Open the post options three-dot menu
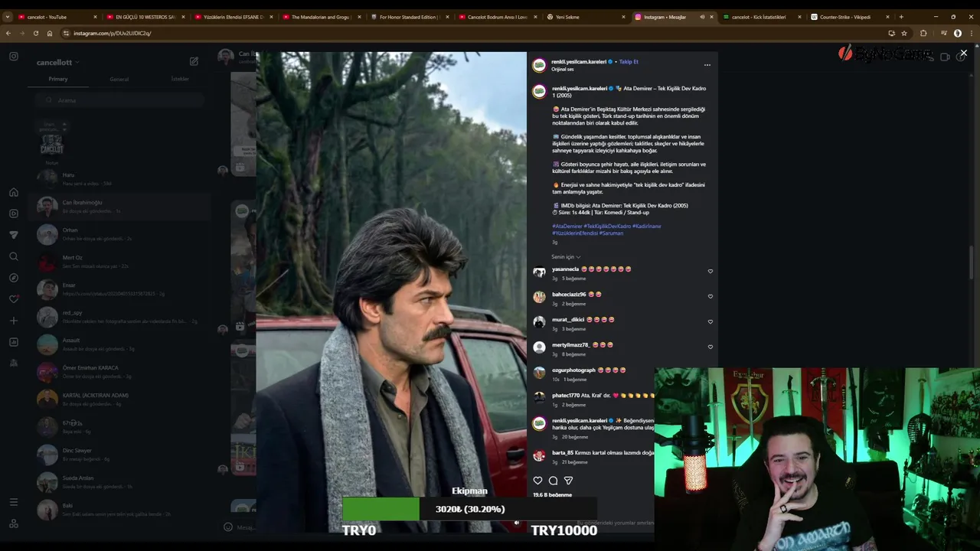The image size is (980, 551). (707, 65)
